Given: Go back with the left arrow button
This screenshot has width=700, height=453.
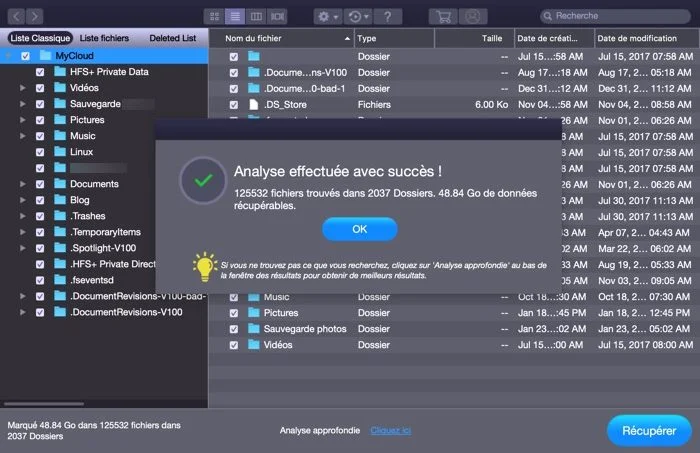Looking at the screenshot, I should coord(16,17).
